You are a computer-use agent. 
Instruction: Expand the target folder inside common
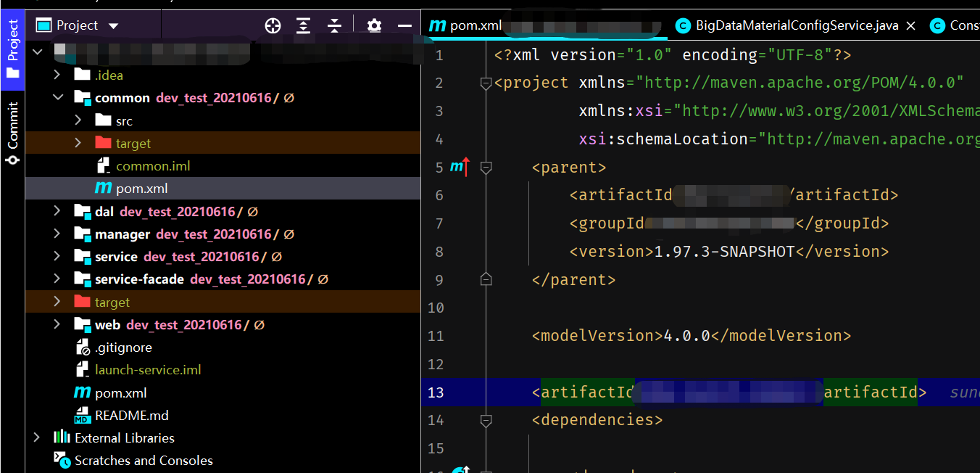pyautogui.click(x=78, y=143)
